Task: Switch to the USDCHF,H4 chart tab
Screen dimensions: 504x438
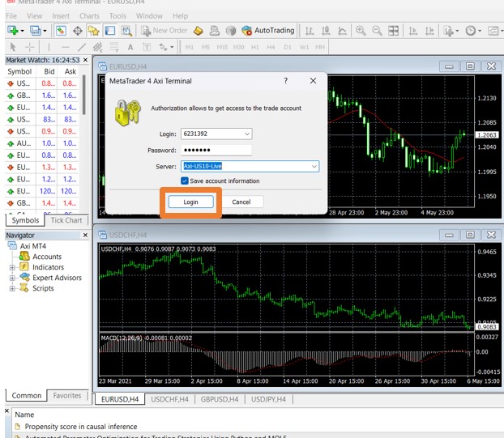Action: 169,399
